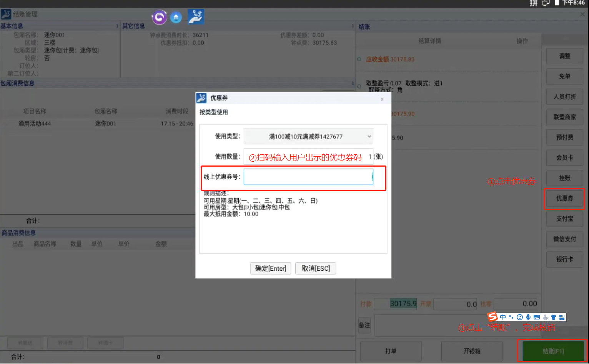Click the blue home icon
This screenshot has height=364, width=589.
click(x=176, y=17)
